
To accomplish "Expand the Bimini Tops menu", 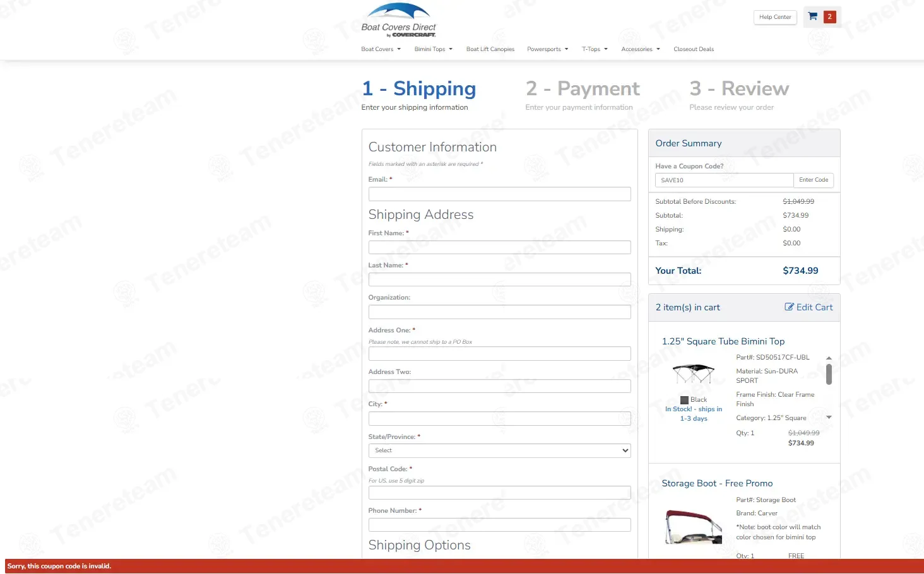I will (x=434, y=49).
